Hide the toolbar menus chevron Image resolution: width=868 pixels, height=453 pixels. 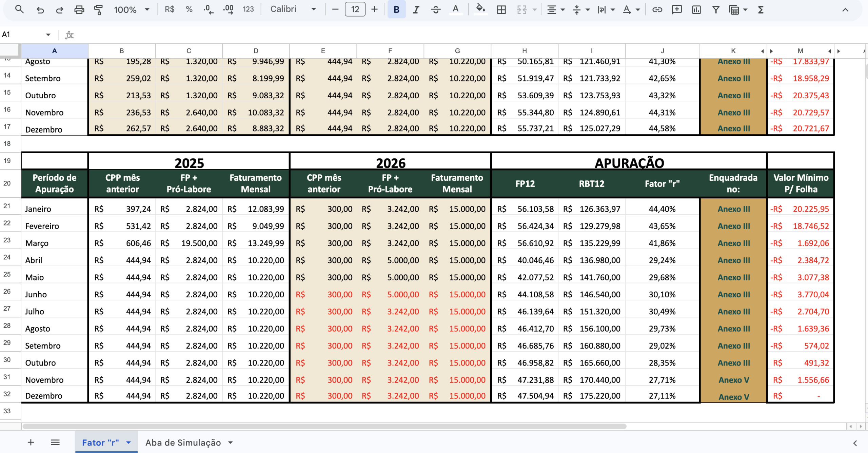click(845, 10)
